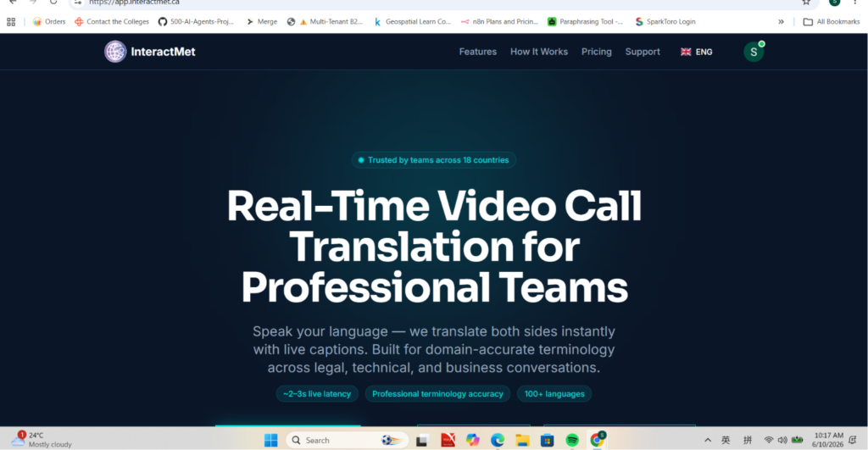Viewport: 868px width, 450px height.
Task: Launch Copilot from the taskbar
Action: [x=472, y=440]
